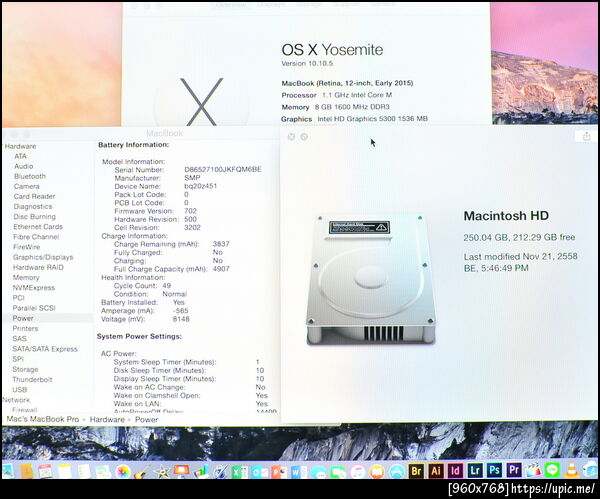Viewport: 600px width, 499px height.
Task: Select Hardware RAID entry
Action: pos(38,267)
